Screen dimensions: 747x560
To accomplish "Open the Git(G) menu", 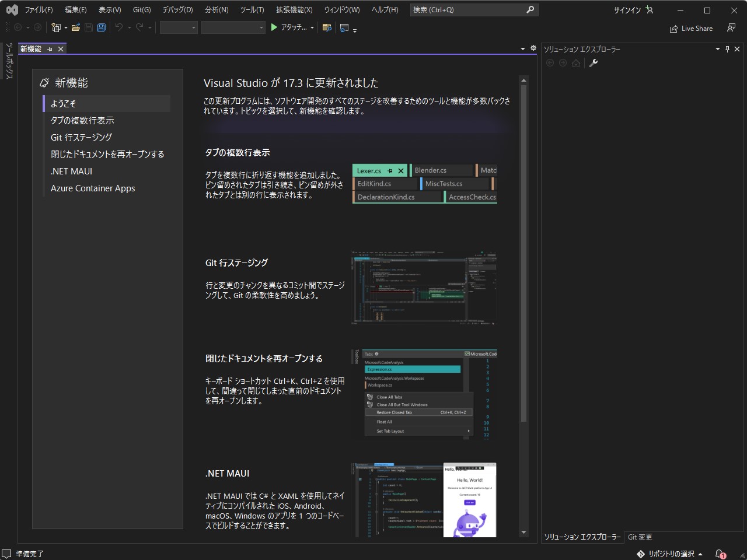I will tap(142, 10).
